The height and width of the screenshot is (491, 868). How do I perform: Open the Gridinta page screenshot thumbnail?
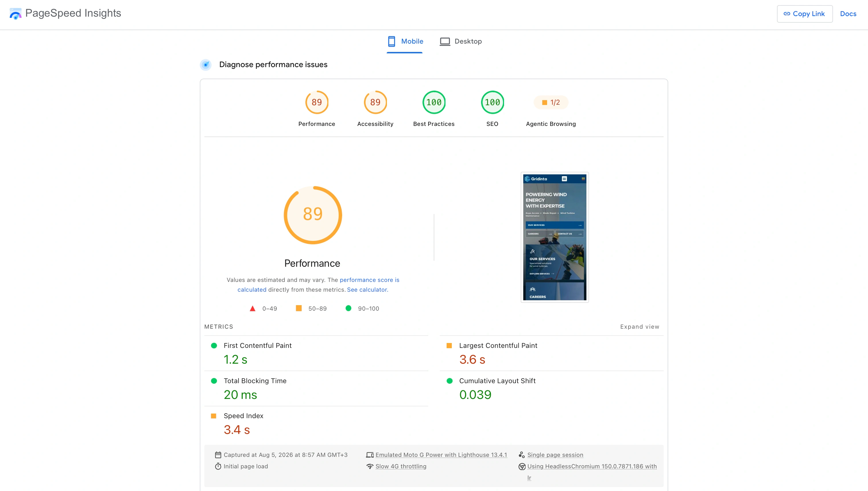click(x=555, y=237)
